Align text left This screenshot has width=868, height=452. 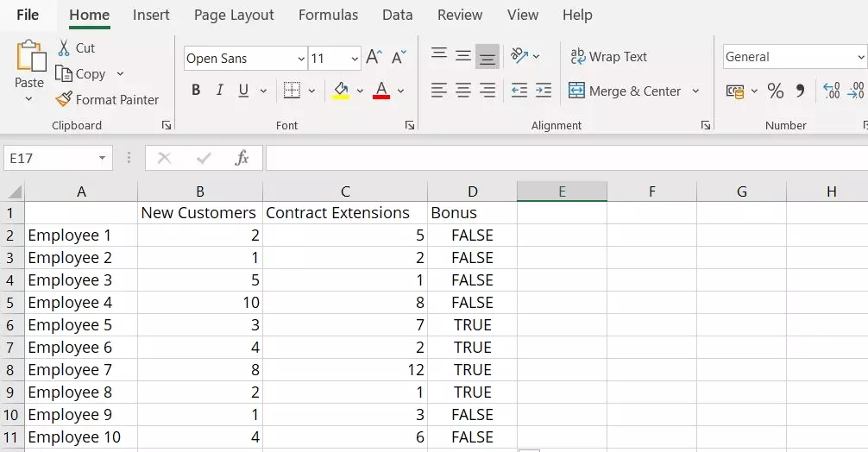pos(439,91)
